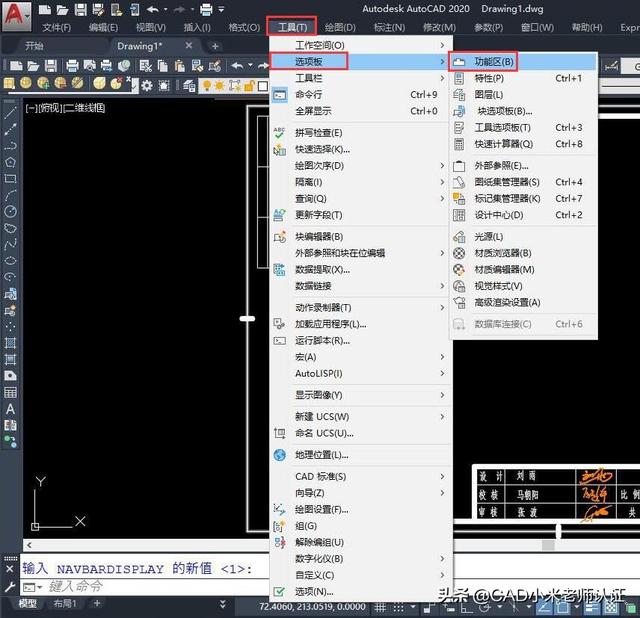640x618 pixels.
Task: Click the white layer color swatch in layer toolbar
Action: (x=262, y=86)
